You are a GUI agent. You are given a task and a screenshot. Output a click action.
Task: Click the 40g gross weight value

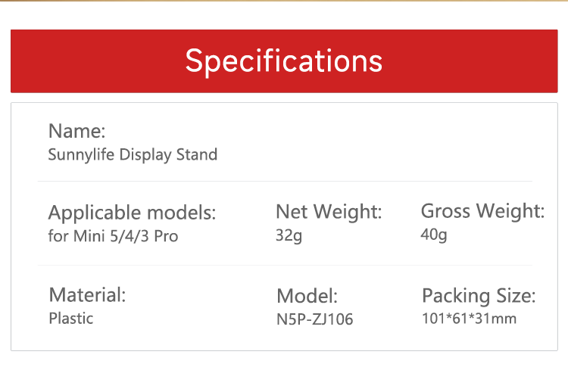(433, 235)
